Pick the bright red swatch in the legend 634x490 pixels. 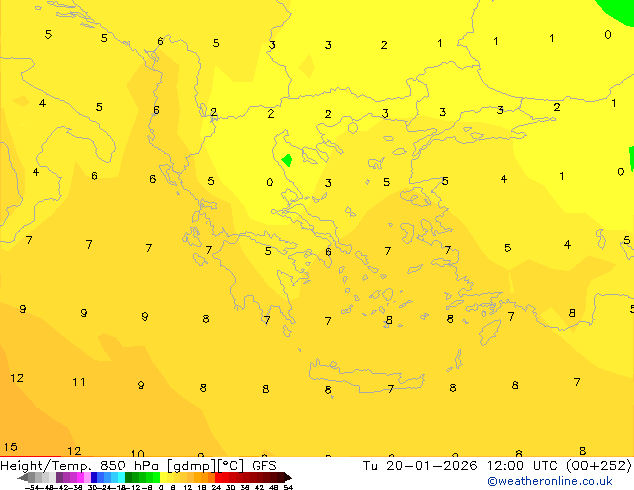(x=218, y=477)
